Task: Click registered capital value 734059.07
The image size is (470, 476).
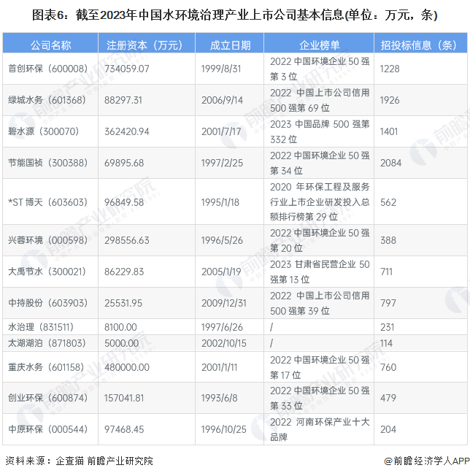Action: (x=127, y=69)
